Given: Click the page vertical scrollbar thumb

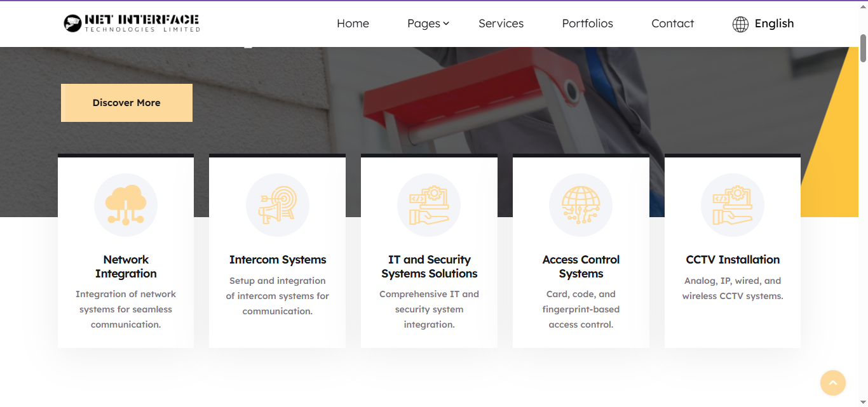Looking at the screenshot, I should [863, 48].
